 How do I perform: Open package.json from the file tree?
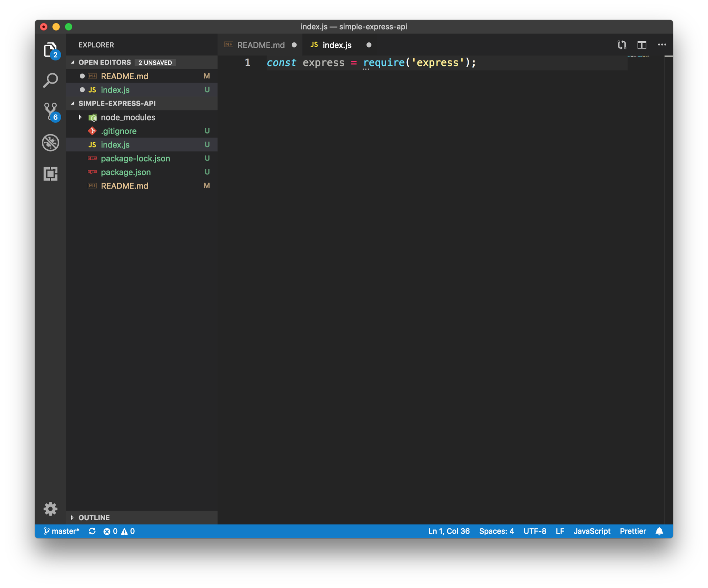126,172
